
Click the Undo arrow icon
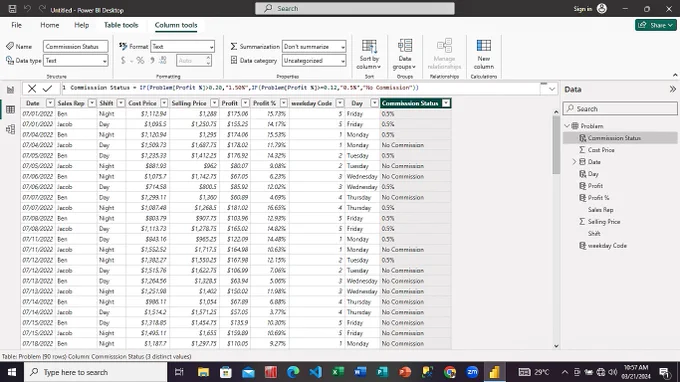[x=27, y=9]
